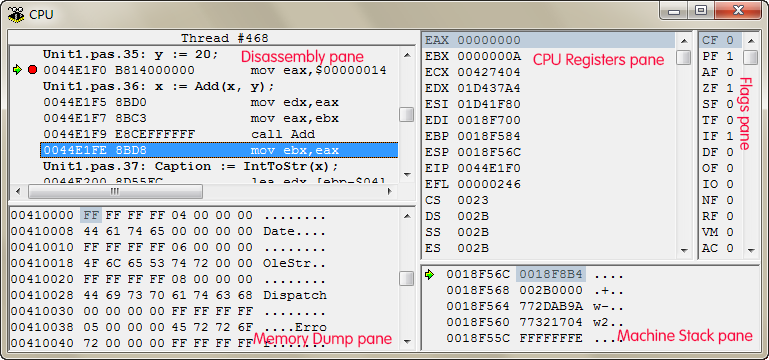This screenshot has height=360, width=769.
Task: Select stack row 0018F564 772DAB9A
Action: pyautogui.click(x=535, y=307)
